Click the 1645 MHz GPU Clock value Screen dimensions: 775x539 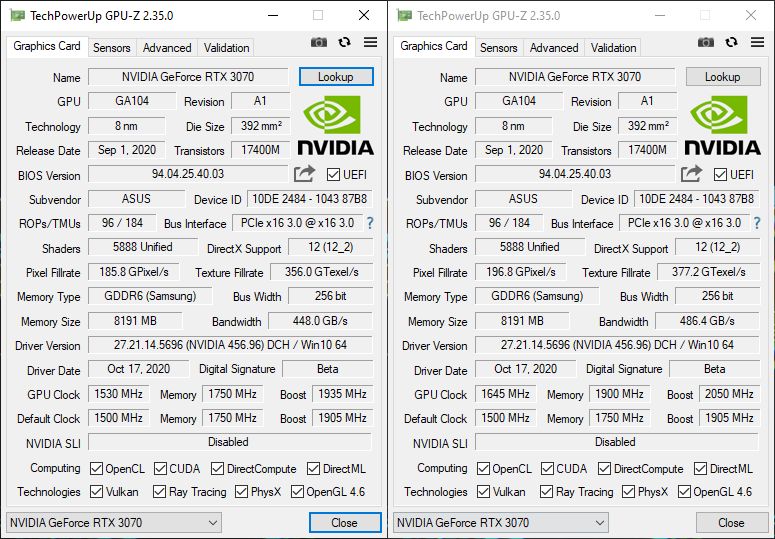506,394
